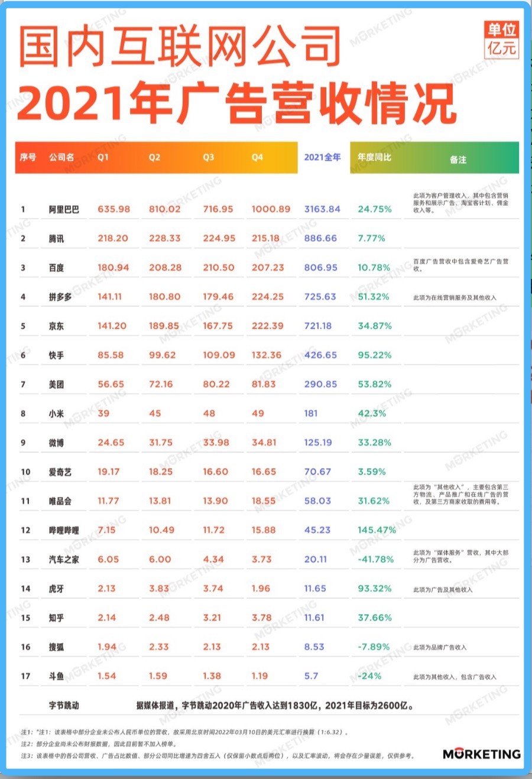The image size is (532, 779).
Task: Click the 公司名 column header
Action: (61, 157)
